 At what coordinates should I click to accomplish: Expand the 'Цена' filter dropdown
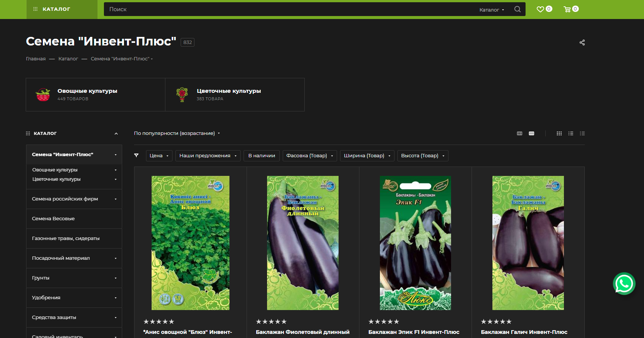(x=159, y=156)
